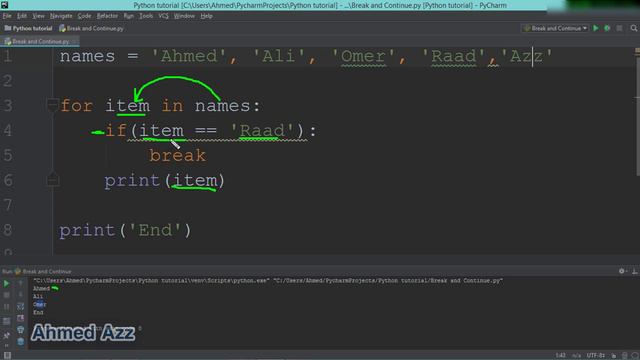Viewport: 640px width, 360px height.
Task: Click the gutter line number 7
Action: pyautogui.click(x=8, y=205)
